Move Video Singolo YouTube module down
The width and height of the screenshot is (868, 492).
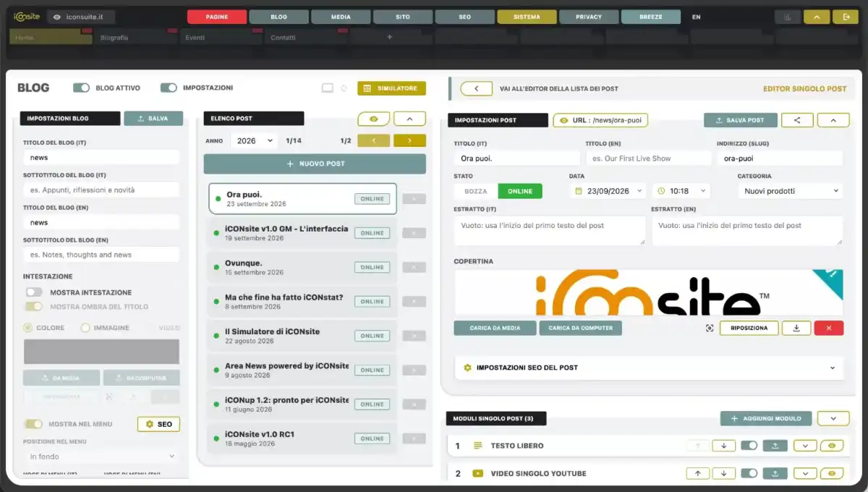723,473
